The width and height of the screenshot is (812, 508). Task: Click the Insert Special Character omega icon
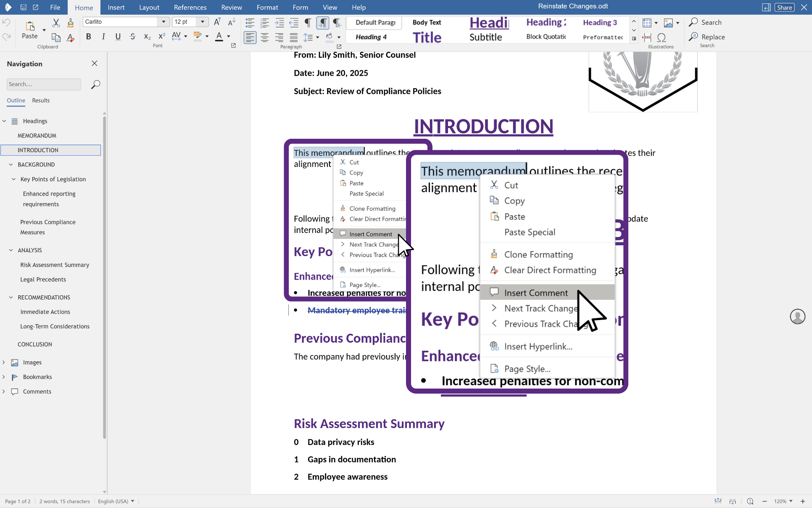tap(662, 37)
